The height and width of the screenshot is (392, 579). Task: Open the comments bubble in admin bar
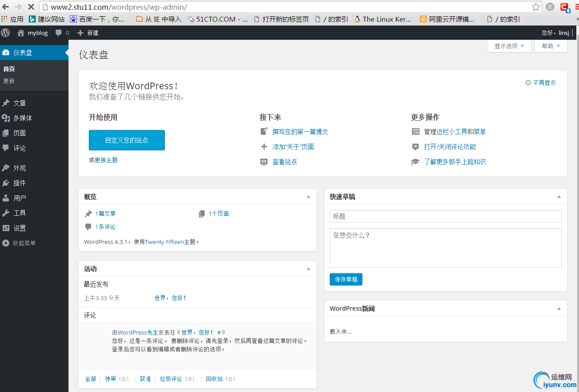click(59, 33)
